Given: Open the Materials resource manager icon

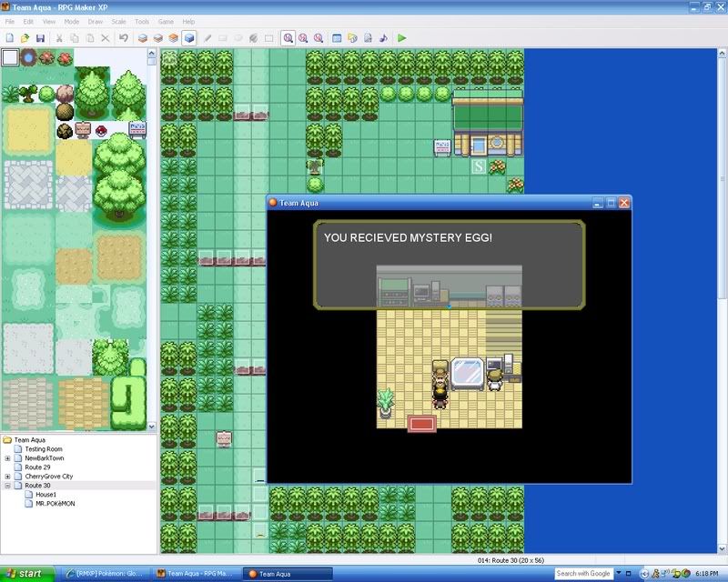Looking at the screenshot, I should coord(352,38).
